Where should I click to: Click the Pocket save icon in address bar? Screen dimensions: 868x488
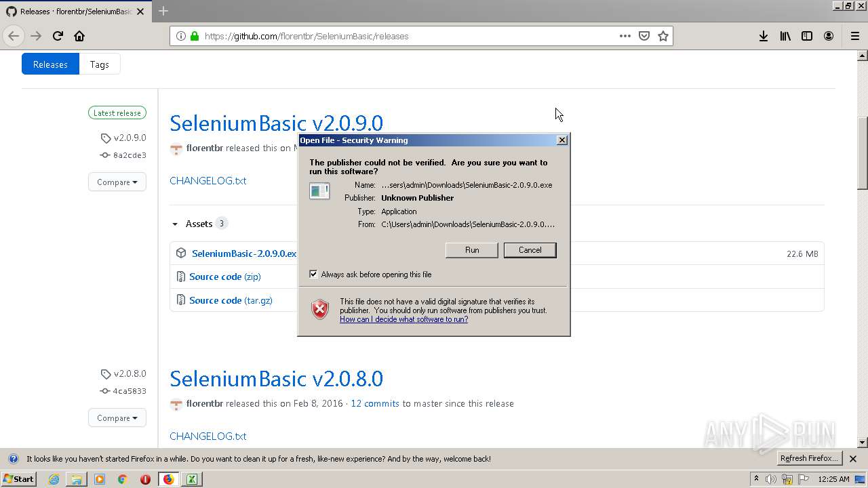644,36
